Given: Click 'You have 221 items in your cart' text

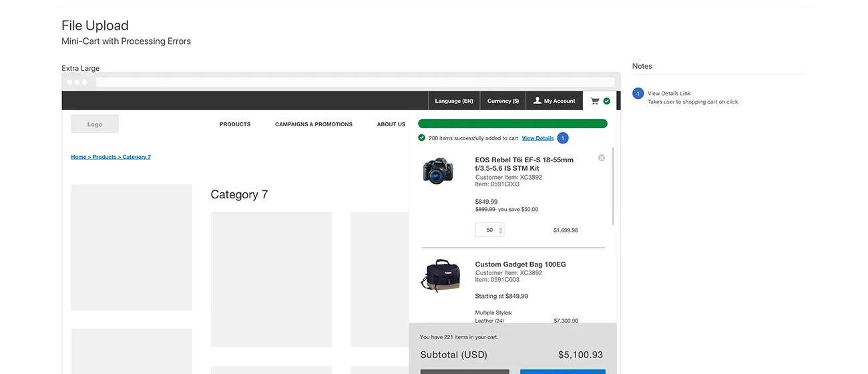Looking at the screenshot, I should click(x=459, y=337).
